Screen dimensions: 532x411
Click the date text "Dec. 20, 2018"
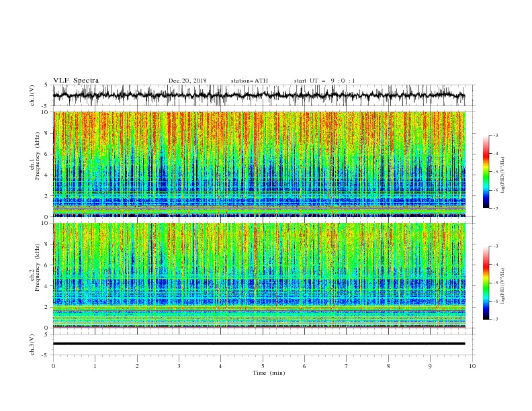point(187,81)
